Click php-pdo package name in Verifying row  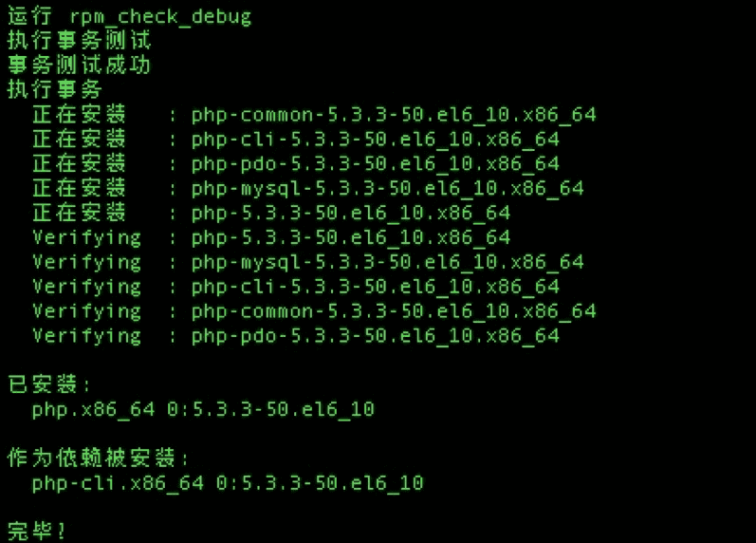coord(375,336)
